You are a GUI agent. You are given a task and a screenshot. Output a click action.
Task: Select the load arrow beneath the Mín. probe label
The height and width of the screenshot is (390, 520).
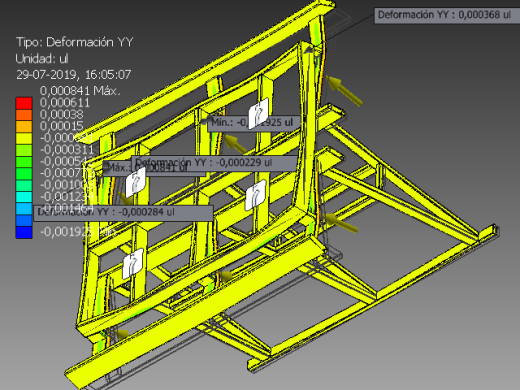(x=236, y=144)
